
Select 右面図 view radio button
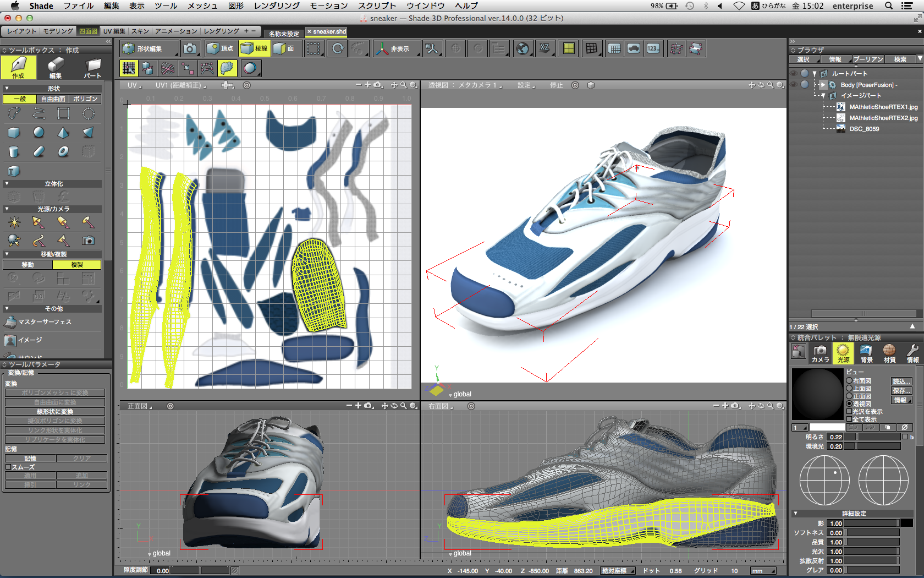849,381
